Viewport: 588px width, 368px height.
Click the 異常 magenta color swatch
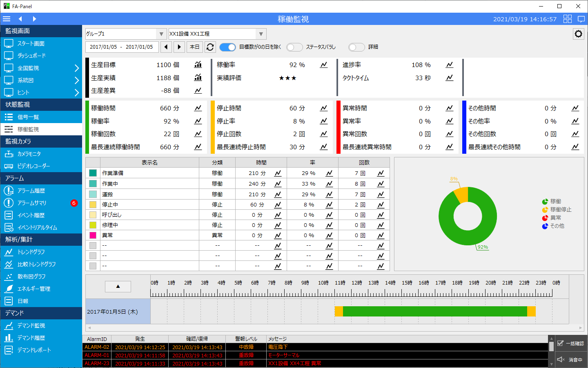(x=93, y=235)
